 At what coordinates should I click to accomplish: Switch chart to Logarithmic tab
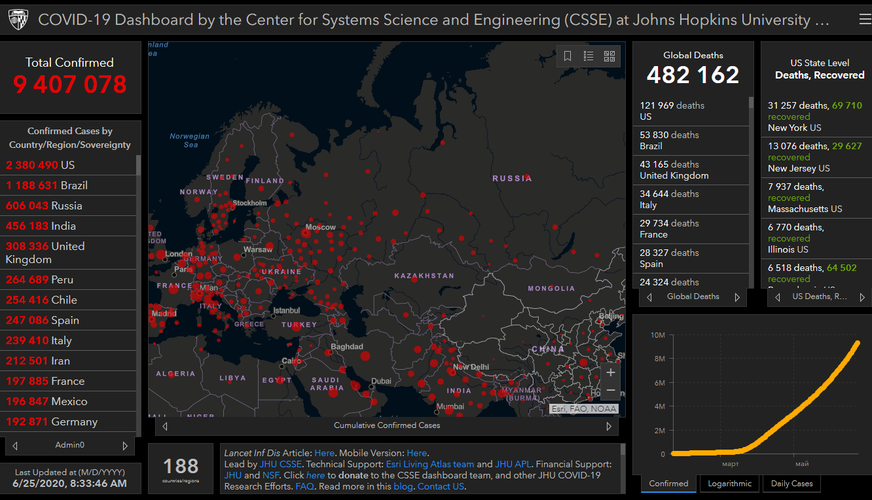click(727, 484)
